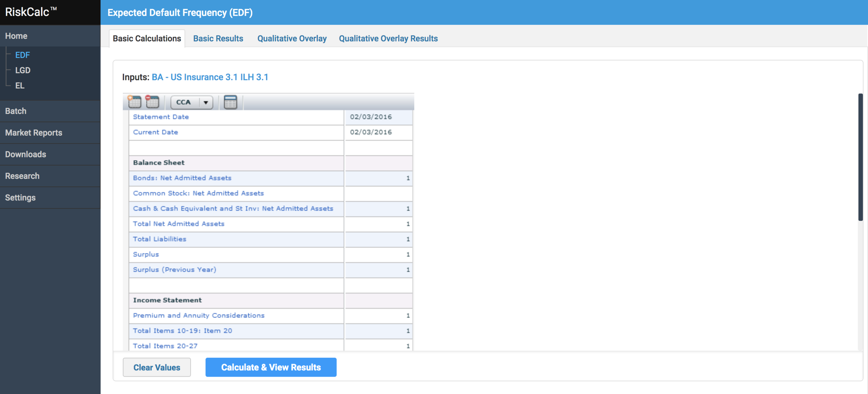Open EL in the sidebar tree
This screenshot has height=394, width=868.
[20, 85]
